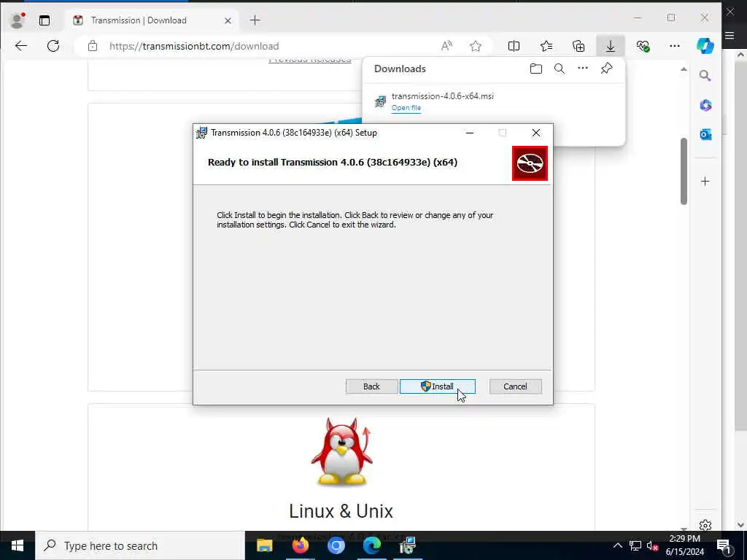The image size is (747, 560).
Task: Switch to Microsoft Edge on the taskbar
Action: tap(371, 545)
